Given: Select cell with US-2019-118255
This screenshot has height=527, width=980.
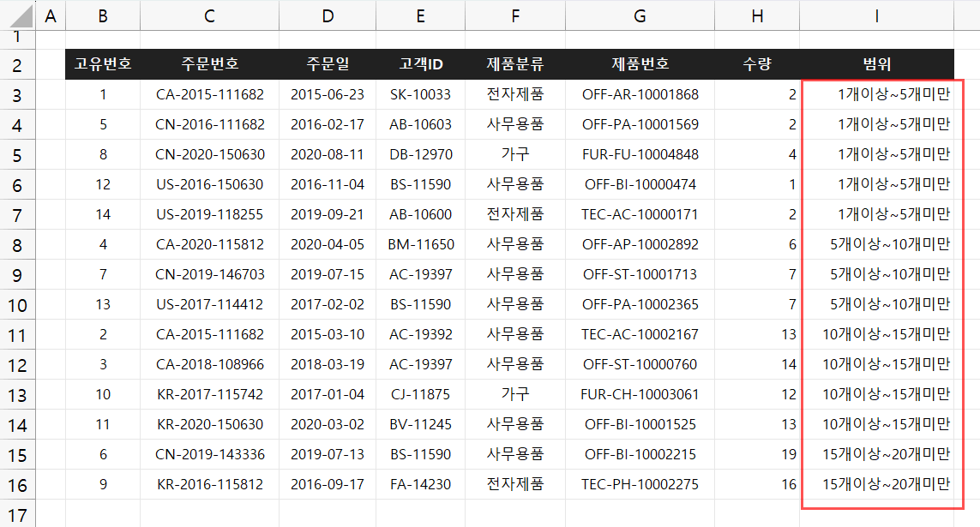Looking at the screenshot, I should coord(209,215).
